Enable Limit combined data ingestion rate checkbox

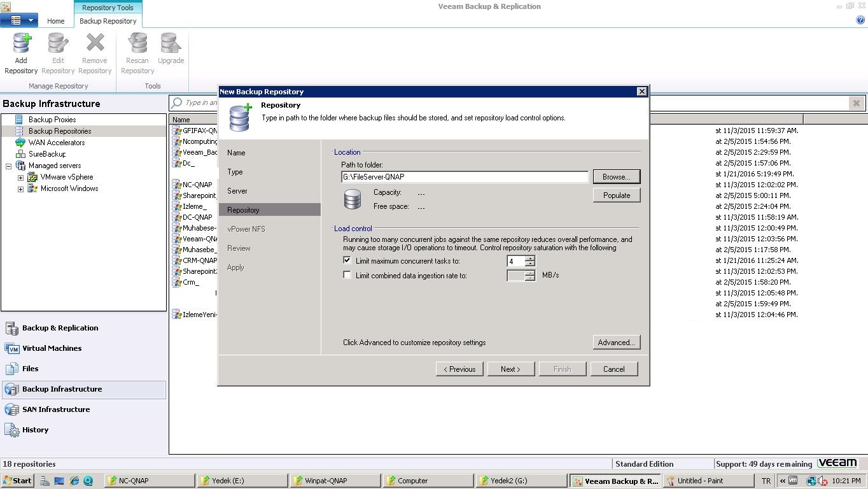(347, 275)
